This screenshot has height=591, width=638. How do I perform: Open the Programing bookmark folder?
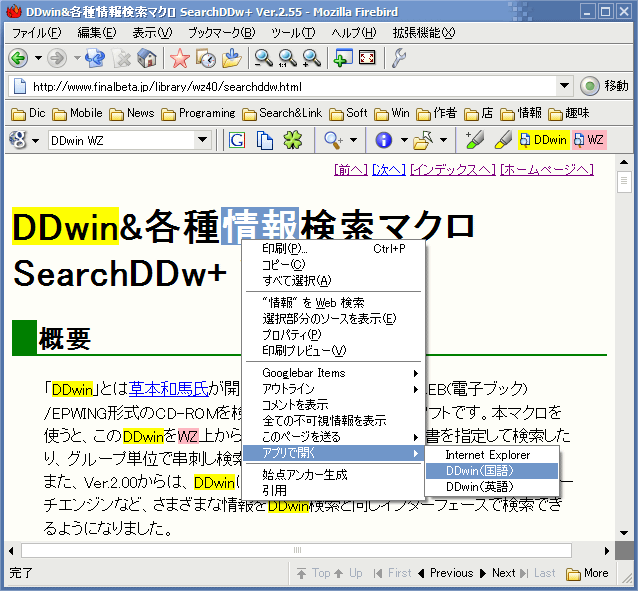(199, 113)
